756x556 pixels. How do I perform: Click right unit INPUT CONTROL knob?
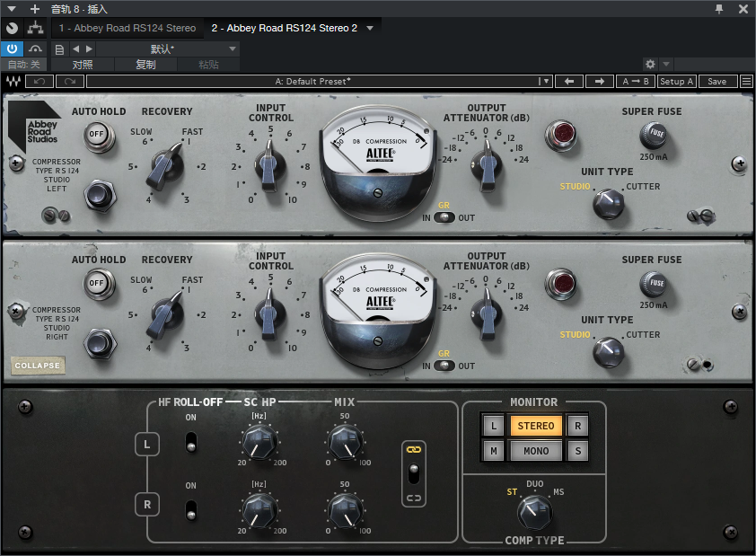pos(270,313)
